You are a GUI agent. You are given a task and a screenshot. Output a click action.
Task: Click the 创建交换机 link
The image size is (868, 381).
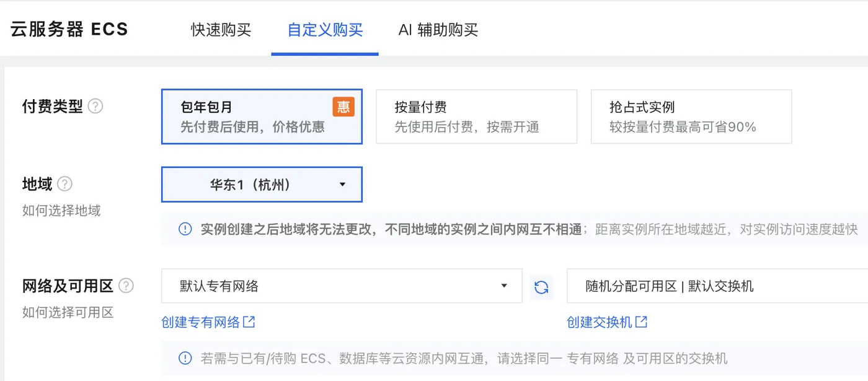[x=600, y=322]
